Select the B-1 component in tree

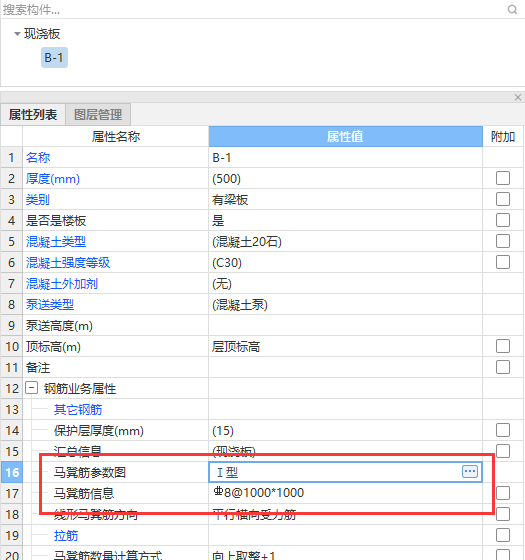click(x=54, y=58)
